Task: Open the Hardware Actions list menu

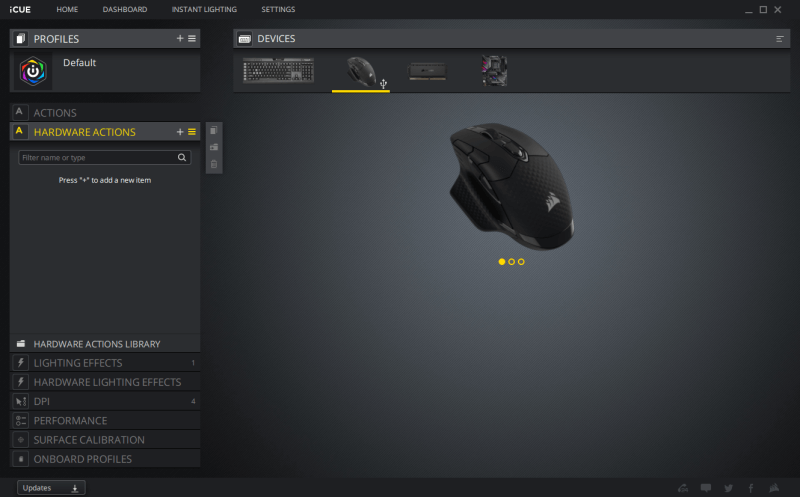Action: (x=192, y=132)
